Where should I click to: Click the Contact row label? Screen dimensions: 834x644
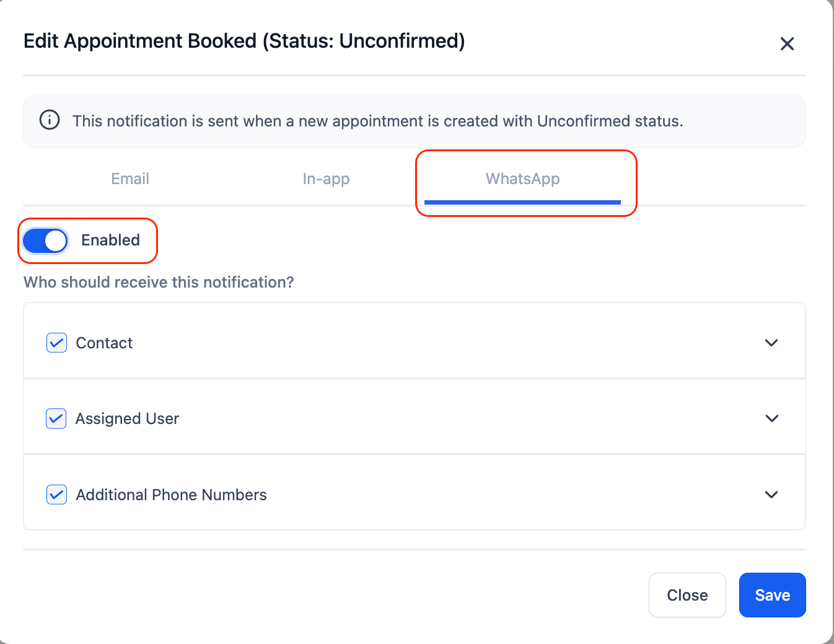click(x=104, y=343)
